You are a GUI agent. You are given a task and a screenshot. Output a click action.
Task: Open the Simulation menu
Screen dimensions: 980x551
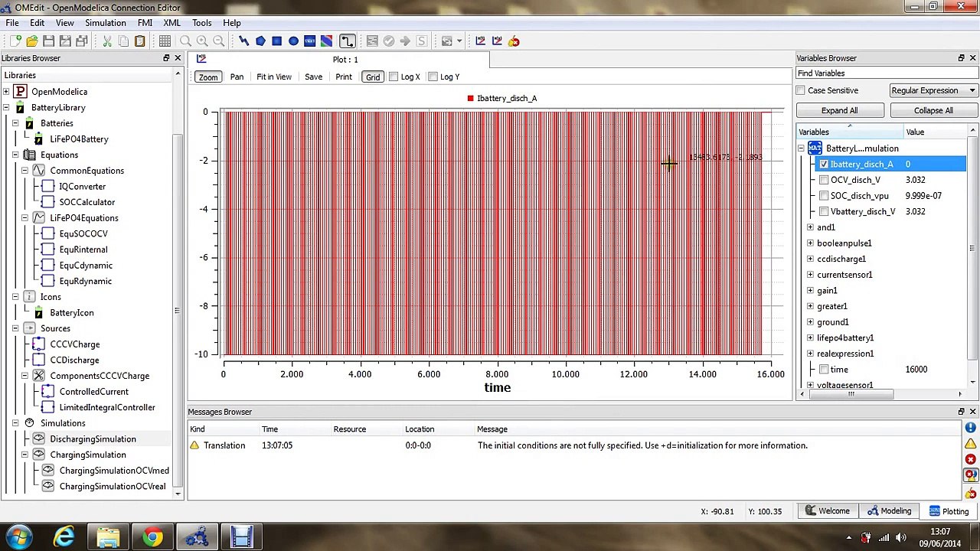pos(105,23)
